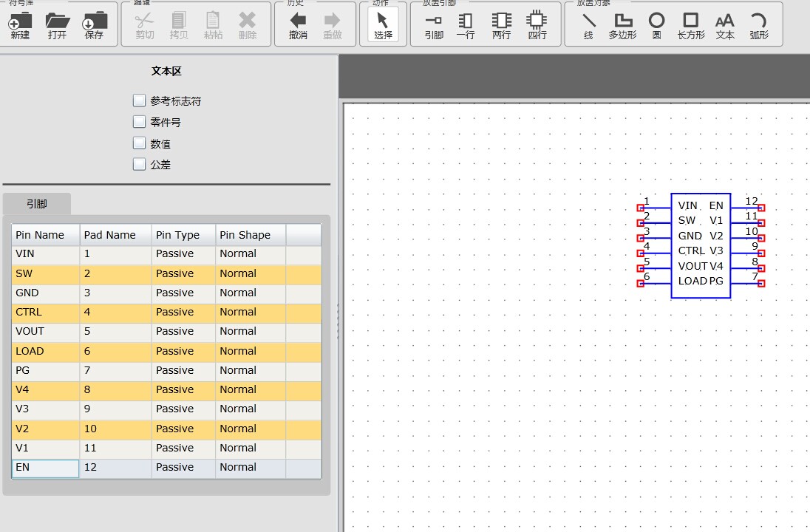Select the VOUT pin name cell
The image size is (810, 532).
click(x=46, y=332)
